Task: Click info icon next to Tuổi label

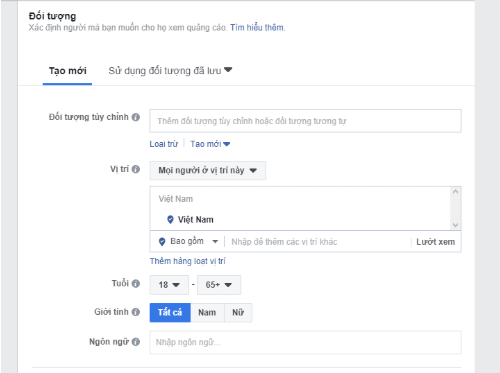Action: click(136, 284)
